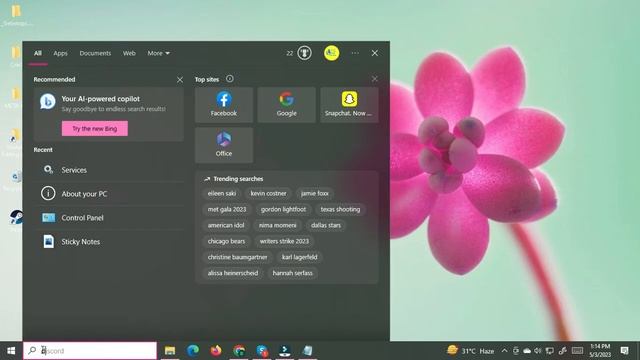640x360 pixels.
Task: Search trending topic nima momeni
Action: (x=278, y=225)
